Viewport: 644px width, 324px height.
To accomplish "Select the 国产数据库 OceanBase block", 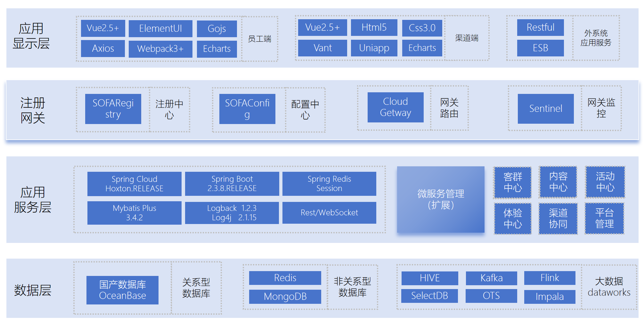I will tap(122, 290).
